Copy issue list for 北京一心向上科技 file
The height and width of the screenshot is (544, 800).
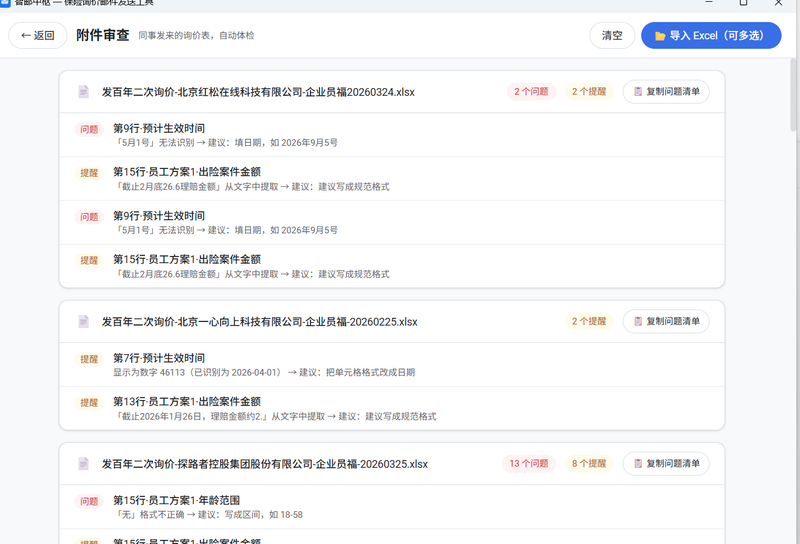pos(666,322)
